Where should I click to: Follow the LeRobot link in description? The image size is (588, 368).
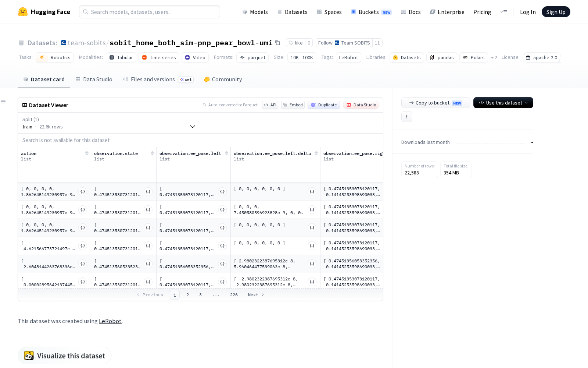click(x=110, y=321)
